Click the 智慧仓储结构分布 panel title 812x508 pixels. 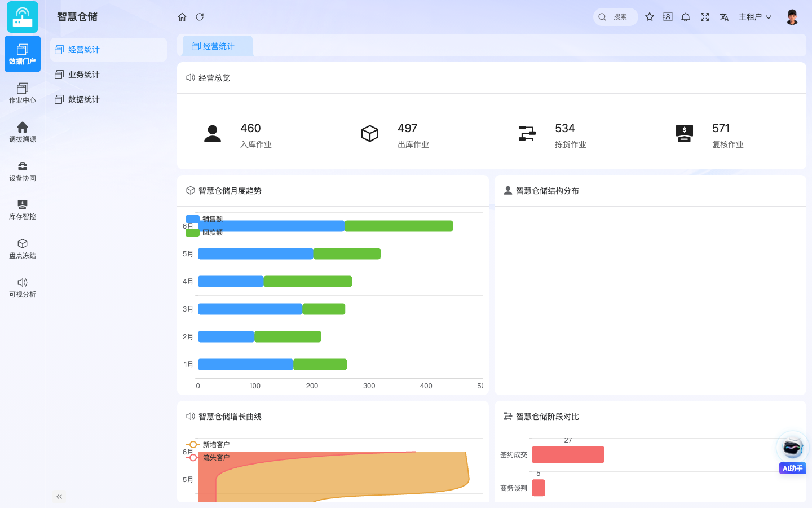tap(548, 191)
